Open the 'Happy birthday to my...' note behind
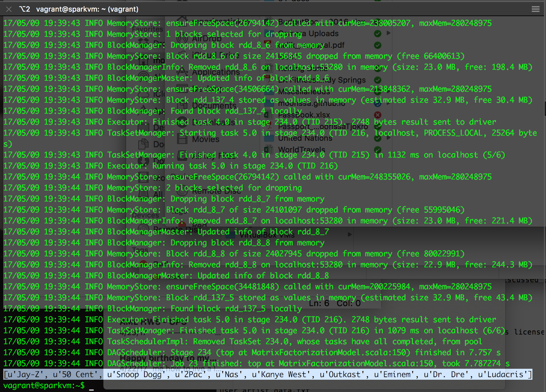The width and height of the screenshot is (546, 392). (168, 358)
